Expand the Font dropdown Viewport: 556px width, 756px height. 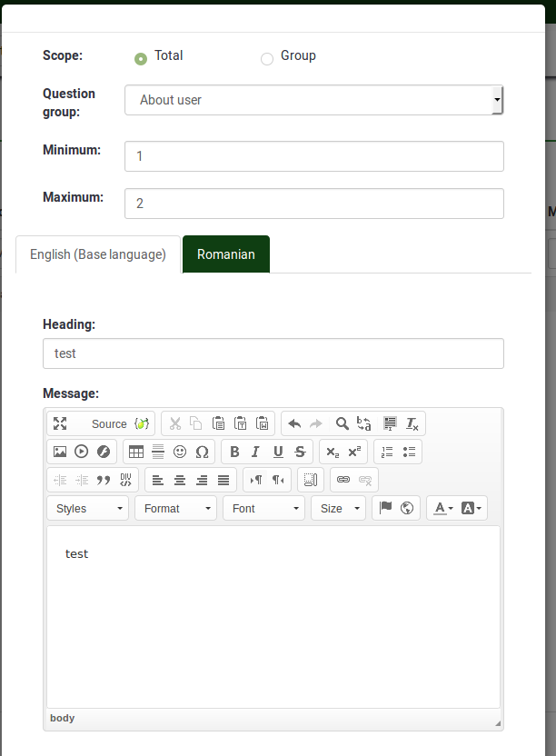pos(263,508)
